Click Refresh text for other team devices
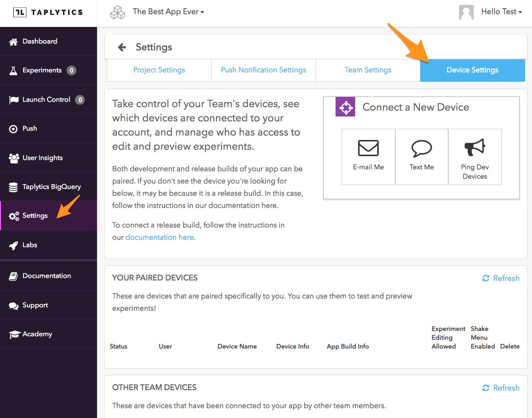Viewport: 532px width, 418px height. (506, 388)
